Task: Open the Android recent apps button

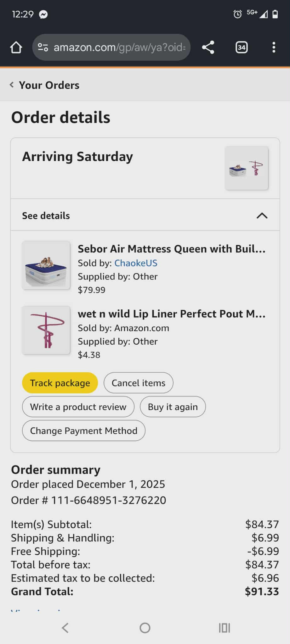Action: [224, 628]
